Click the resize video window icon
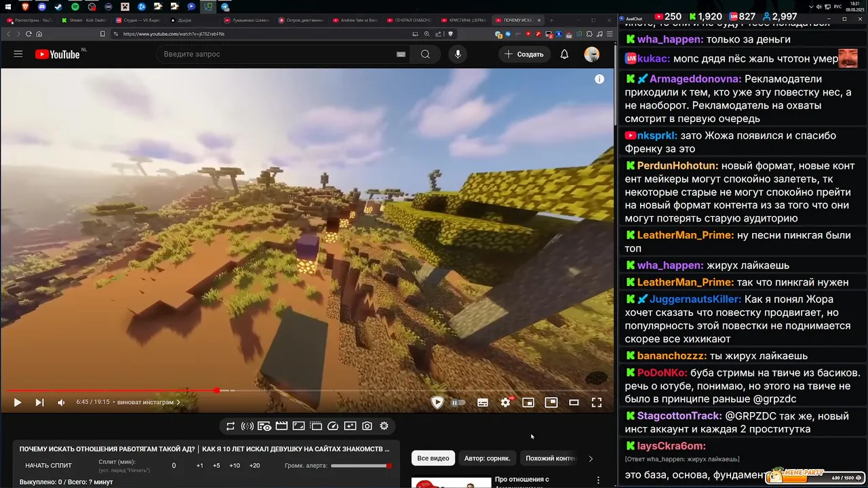Image resolution: width=868 pixels, height=488 pixels. pos(298,426)
